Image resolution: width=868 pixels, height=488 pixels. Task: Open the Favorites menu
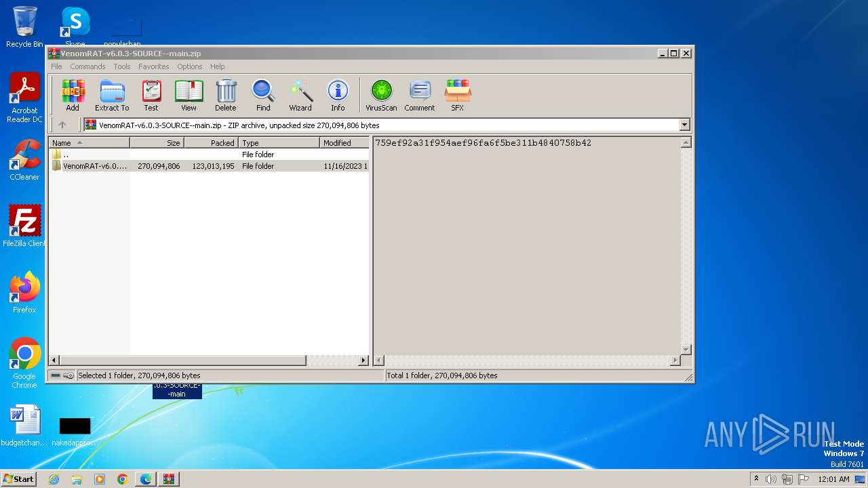[154, 66]
